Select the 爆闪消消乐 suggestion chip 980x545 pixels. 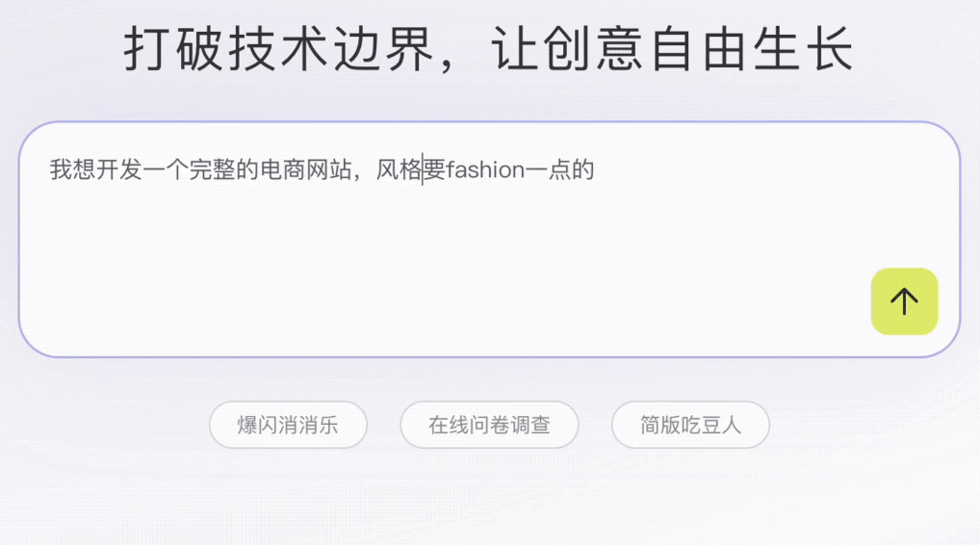click(x=288, y=425)
